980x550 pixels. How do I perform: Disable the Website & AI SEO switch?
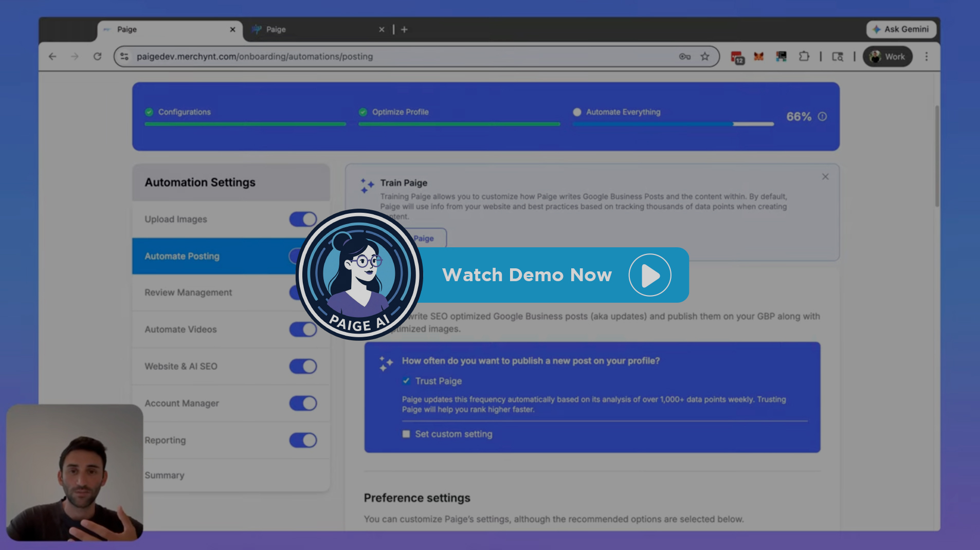303,366
